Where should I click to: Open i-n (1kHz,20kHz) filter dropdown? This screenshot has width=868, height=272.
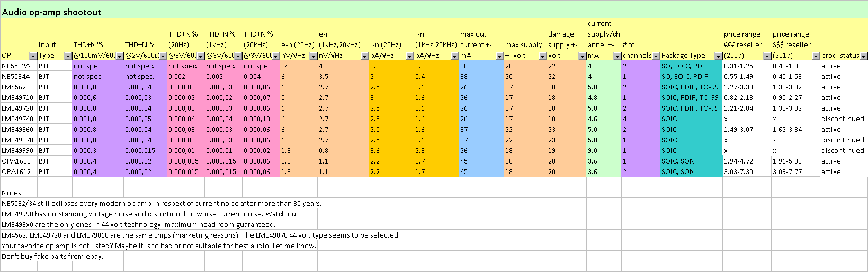point(454,56)
